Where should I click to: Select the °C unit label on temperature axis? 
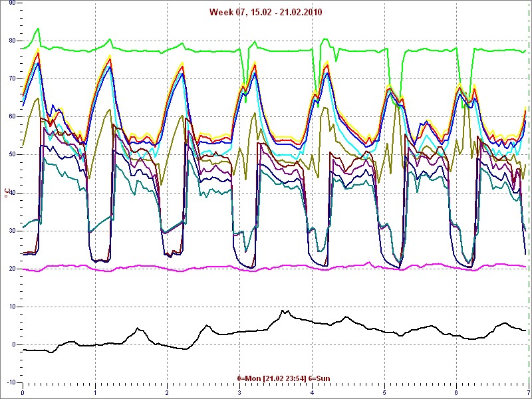coord(7,193)
